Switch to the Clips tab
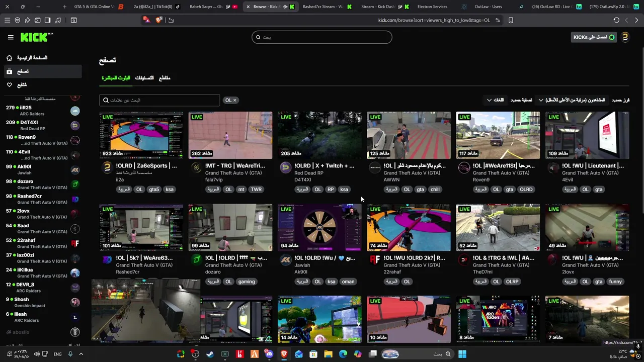This screenshot has width=644, height=362. [165, 78]
